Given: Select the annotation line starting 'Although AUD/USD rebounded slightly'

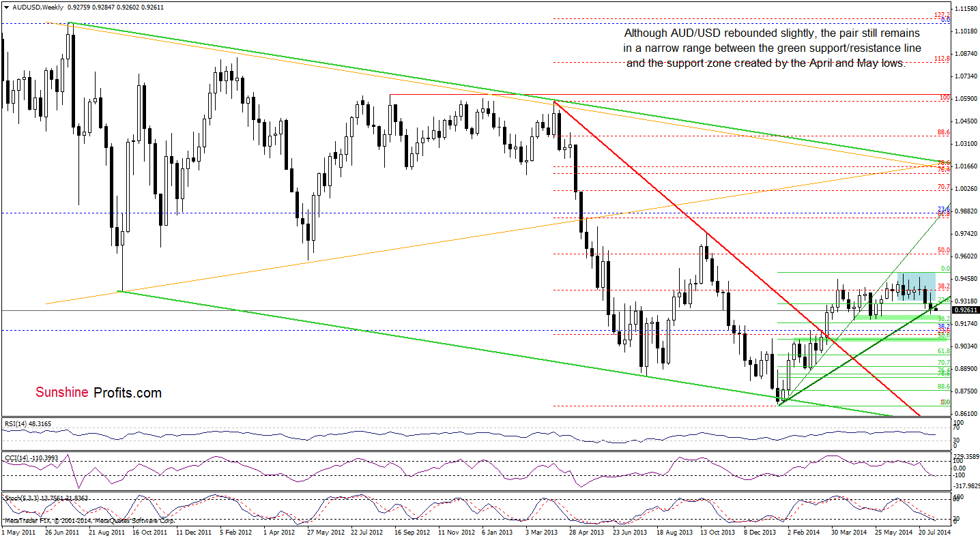Looking at the screenshot, I should pyautogui.click(x=772, y=33).
